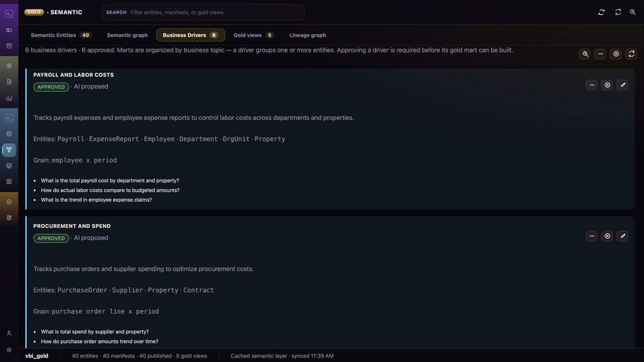
Task: Click the minus button in the drivers toolbar
Action: (601, 54)
